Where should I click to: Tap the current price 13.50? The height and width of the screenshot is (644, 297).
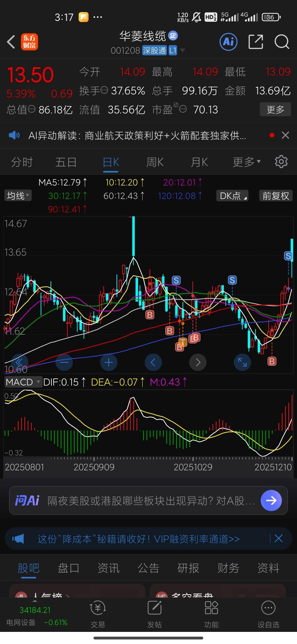30,75
